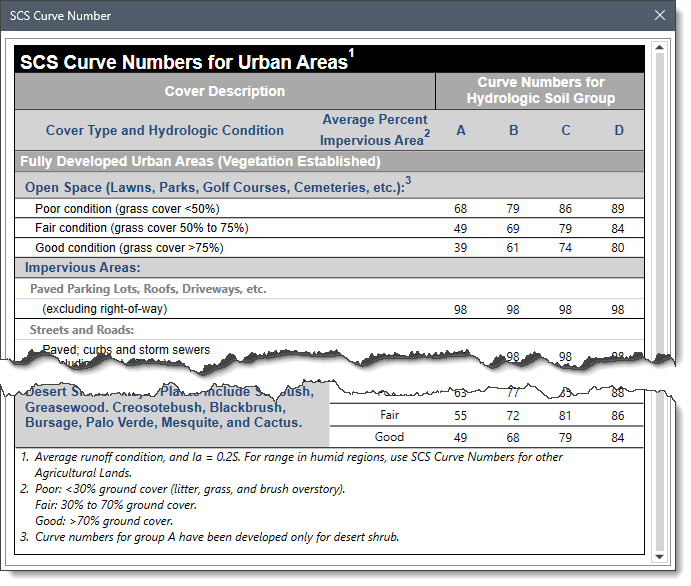Click '(excluding right-of-way)' row label
691x586 pixels.
click(x=105, y=309)
